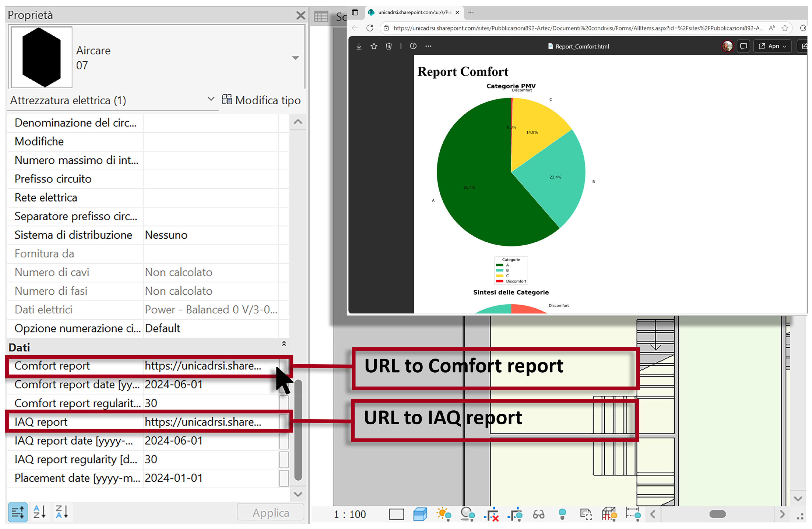Screen dimensions: 812x529
Task: Click Reveal Constraints icon
Action: pyautogui.click(x=633, y=514)
